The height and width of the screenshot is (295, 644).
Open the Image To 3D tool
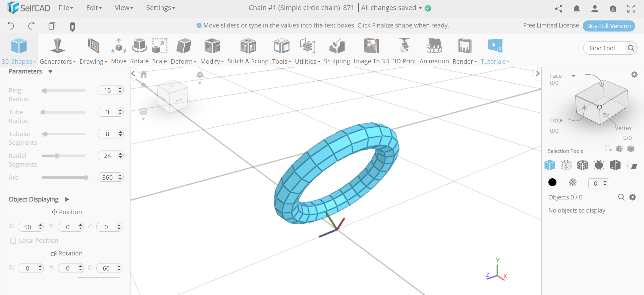(x=371, y=51)
